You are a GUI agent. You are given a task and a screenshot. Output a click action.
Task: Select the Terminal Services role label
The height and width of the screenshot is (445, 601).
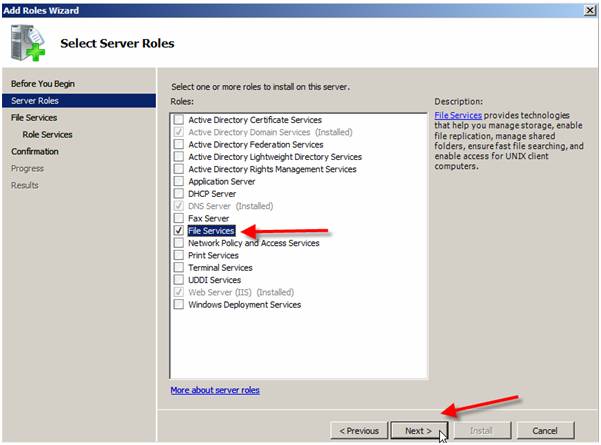(x=220, y=268)
